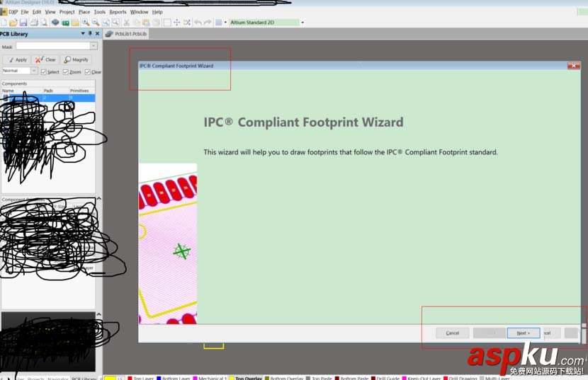The height and width of the screenshot is (380, 588).
Task: Select the Bottom Layer blue swatch tab
Action: coord(174,378)
